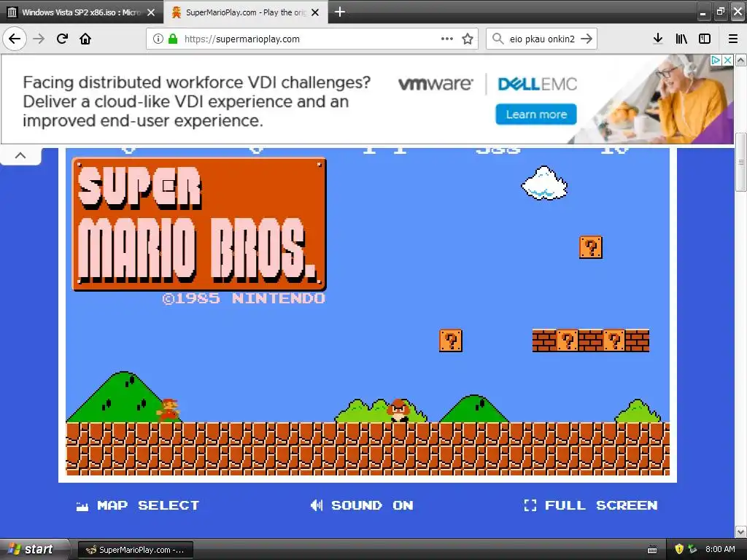Click the white cloud in the game
Image resolution: width=747 pixels, height=560 pixels.
click(544, 183)
